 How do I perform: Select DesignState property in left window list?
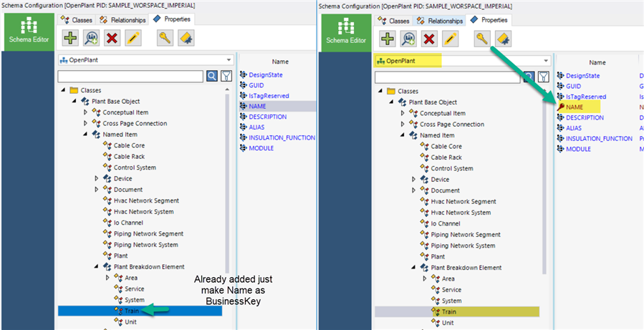pos(266,75)
